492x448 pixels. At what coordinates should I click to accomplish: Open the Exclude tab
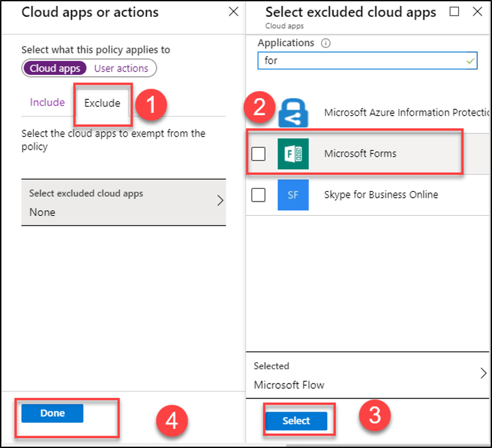pyautogui.click(x=102, y=103)
